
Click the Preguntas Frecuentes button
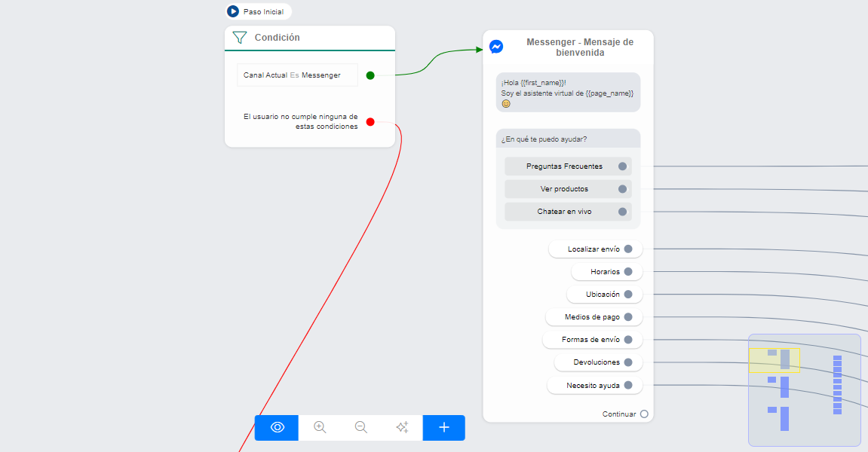[564, 166]
